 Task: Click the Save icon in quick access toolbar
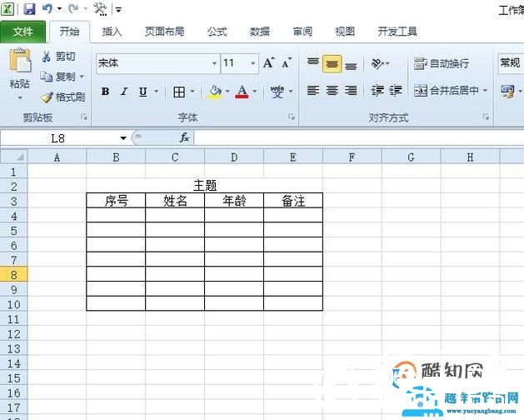29,8
